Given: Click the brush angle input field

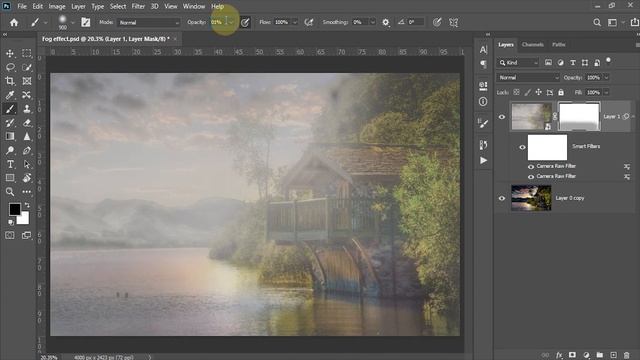Looking at the screenshot, I should (416, 22).
